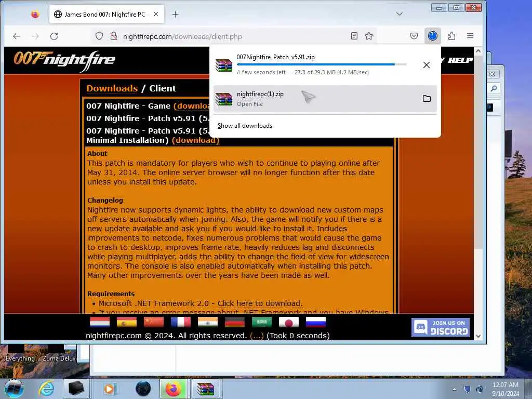Click the vertical scrollbar thumb
Viewport: 532px width, 399px height.
point(478,152)
